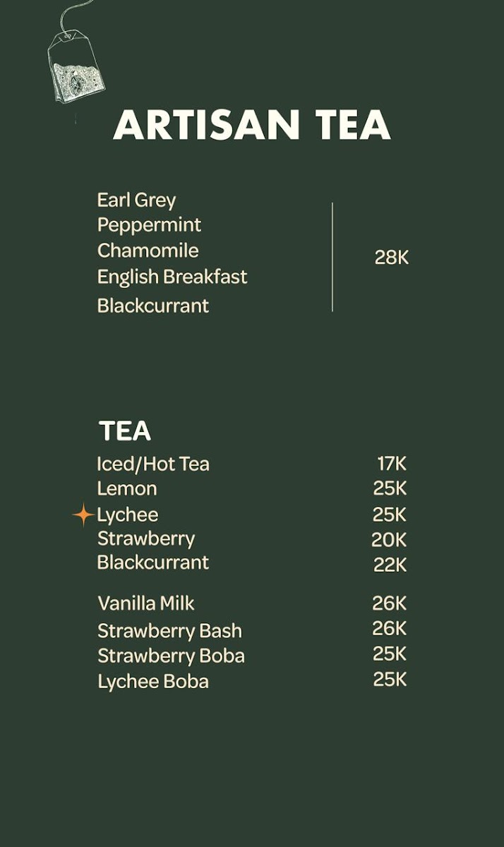504x847 pixels.
Task: Select the Peppermint tea item
Action: 149,225
